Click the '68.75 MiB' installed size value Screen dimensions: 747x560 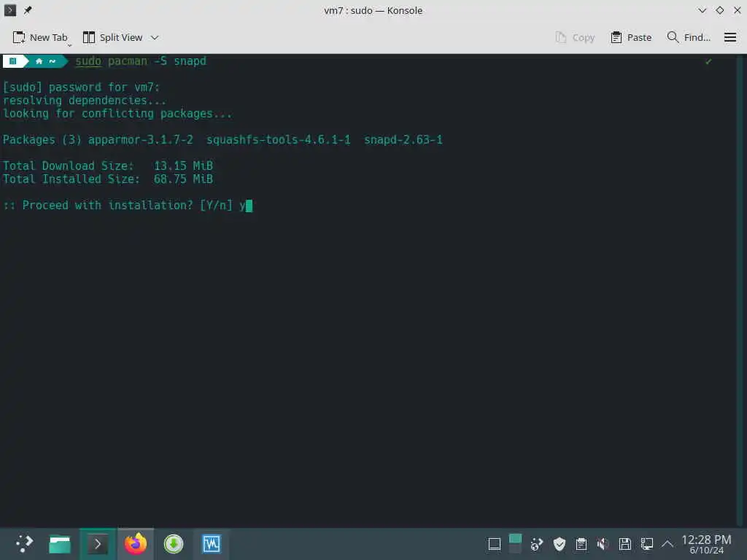click(x=183, y=179)
